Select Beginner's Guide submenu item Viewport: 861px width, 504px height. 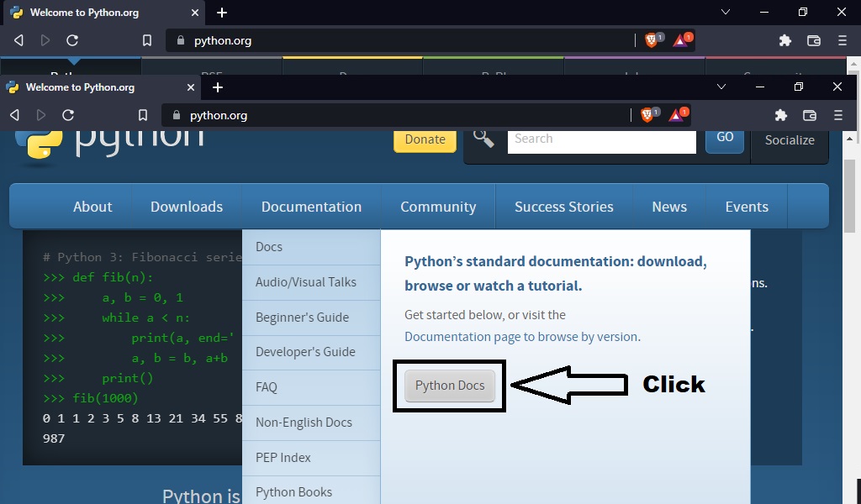point(311,318)
